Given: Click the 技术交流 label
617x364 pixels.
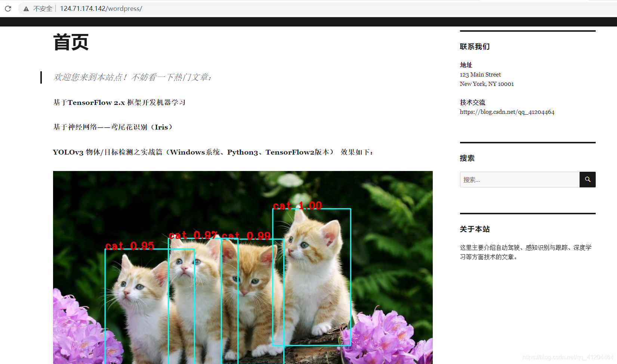Looking at the screenshot, I should point(472,102).
